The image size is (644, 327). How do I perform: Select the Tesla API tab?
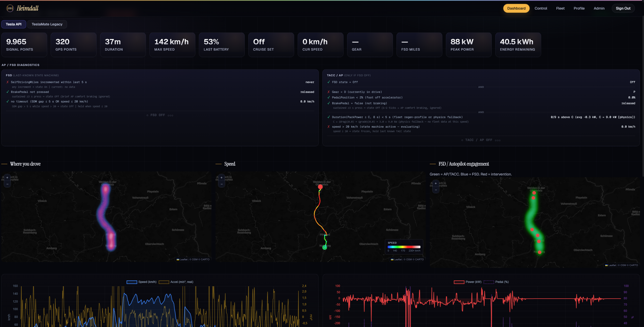point(14,24)
